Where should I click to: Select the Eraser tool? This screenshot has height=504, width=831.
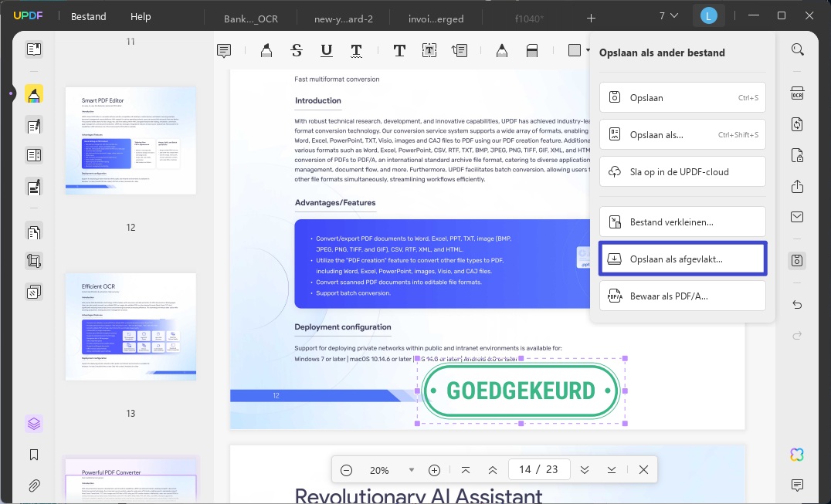(531, 51)
